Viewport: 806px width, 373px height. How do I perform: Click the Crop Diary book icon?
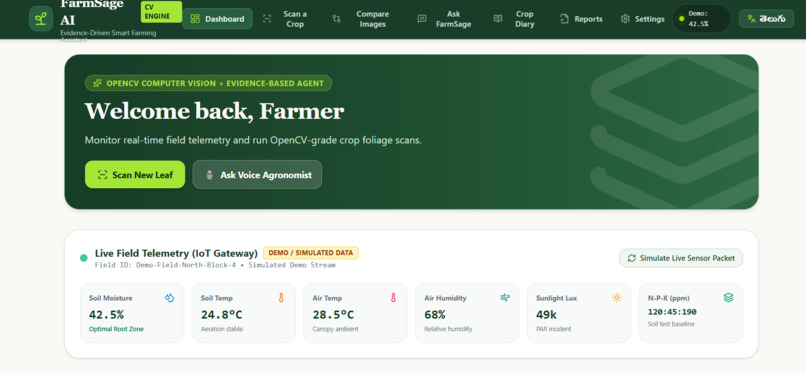point(498,18)
